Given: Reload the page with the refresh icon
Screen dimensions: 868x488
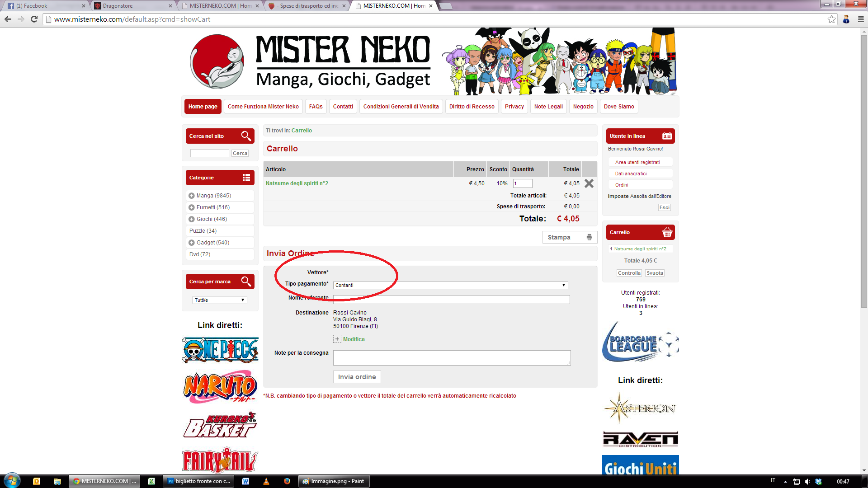Looking at the screenshot, I should [34, 19].
